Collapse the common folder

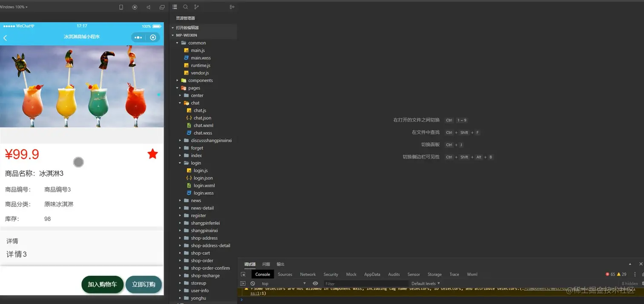pos(177,43)
